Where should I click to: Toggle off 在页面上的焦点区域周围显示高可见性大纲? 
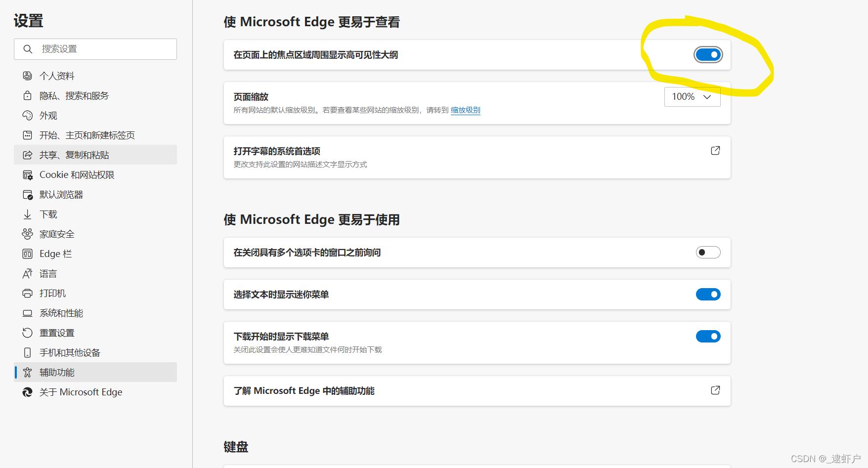[x=708, y=55]
